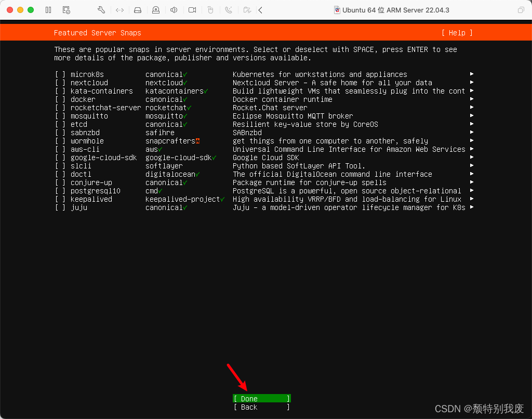Click the CD/DVD drive icon
Image resolution: width=532 pixels, height=419 pixels.
tap(156, 10)
